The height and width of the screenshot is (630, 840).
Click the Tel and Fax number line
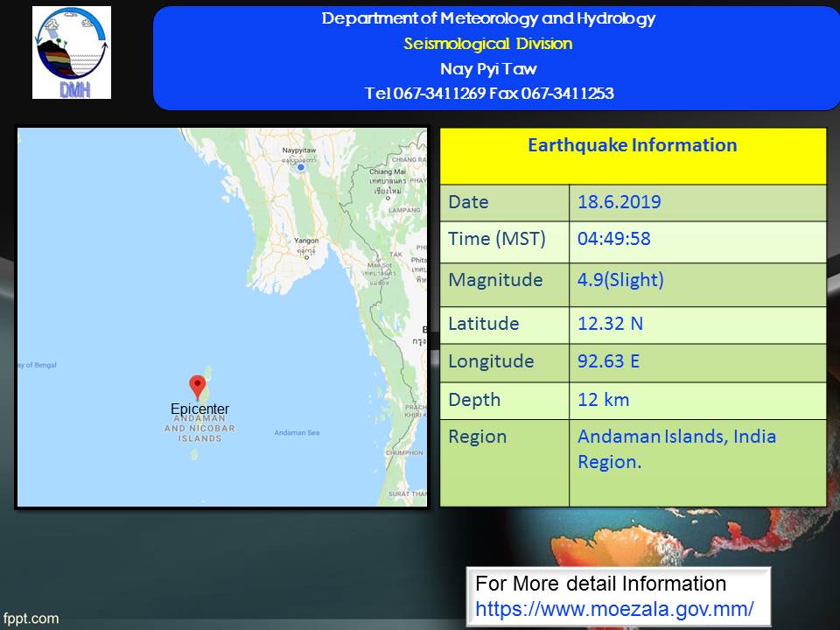tap(489, 94)
